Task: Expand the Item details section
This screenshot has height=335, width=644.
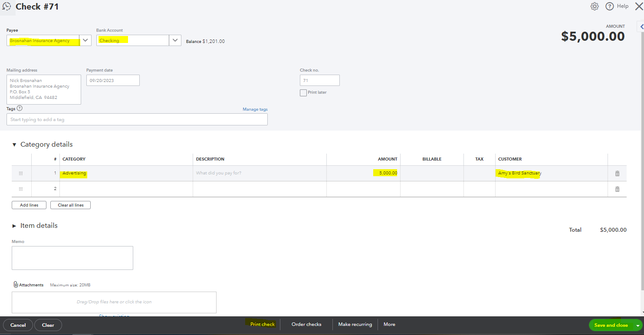Action: 14,226
